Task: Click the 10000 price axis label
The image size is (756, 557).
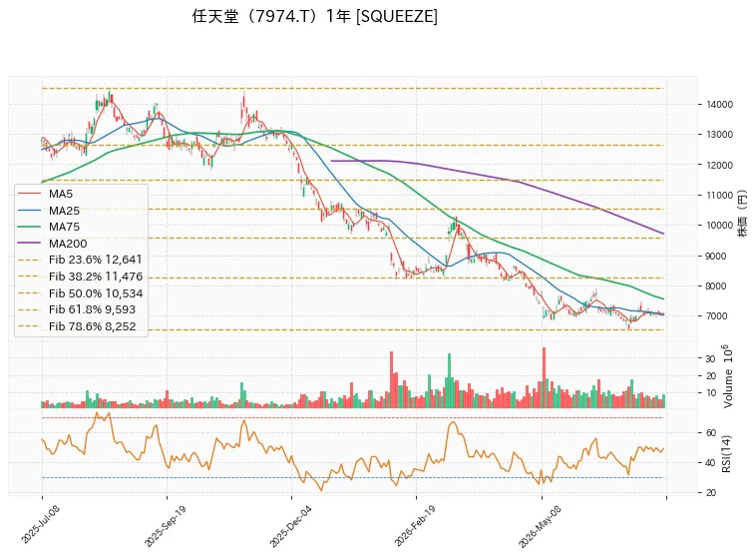Action: [x=720, y=226]
